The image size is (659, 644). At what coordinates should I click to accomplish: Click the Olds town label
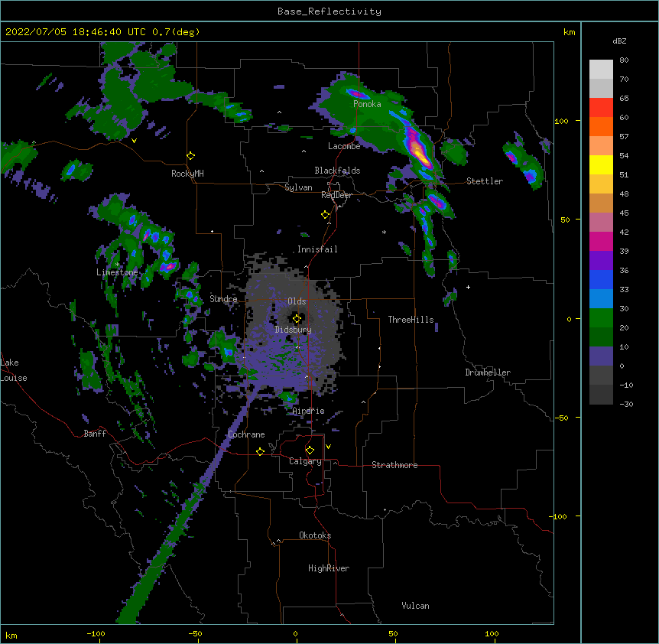click(297, 301)
